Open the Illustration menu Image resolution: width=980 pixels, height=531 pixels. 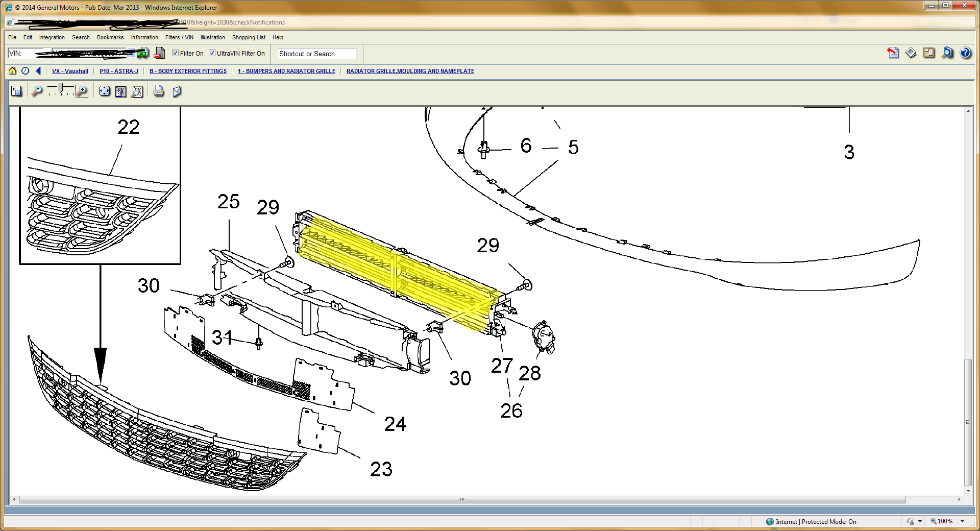212,37
